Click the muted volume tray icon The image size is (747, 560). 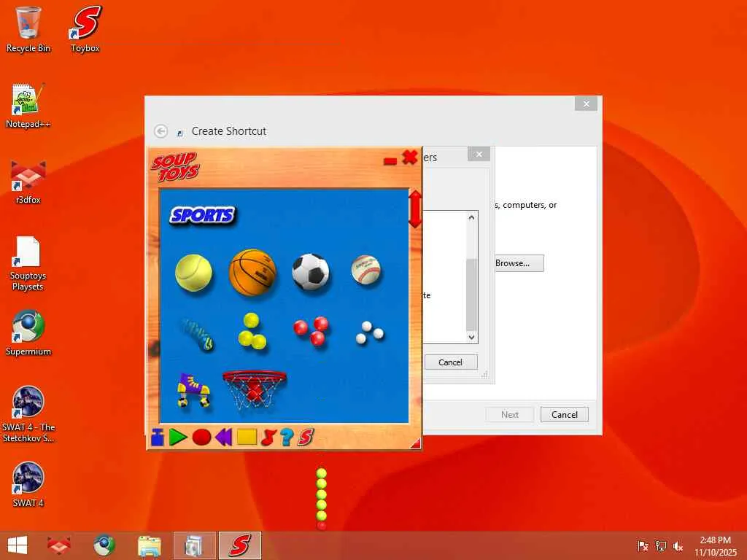pos(678,546)
